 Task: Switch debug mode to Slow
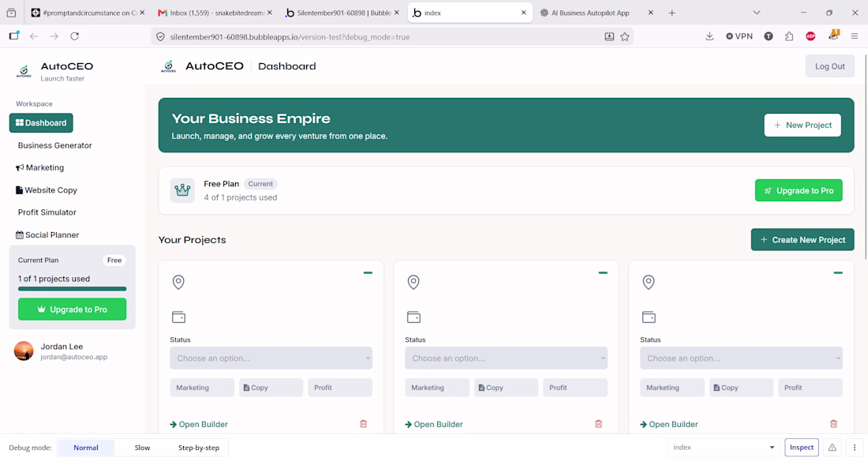pos(142,447)
